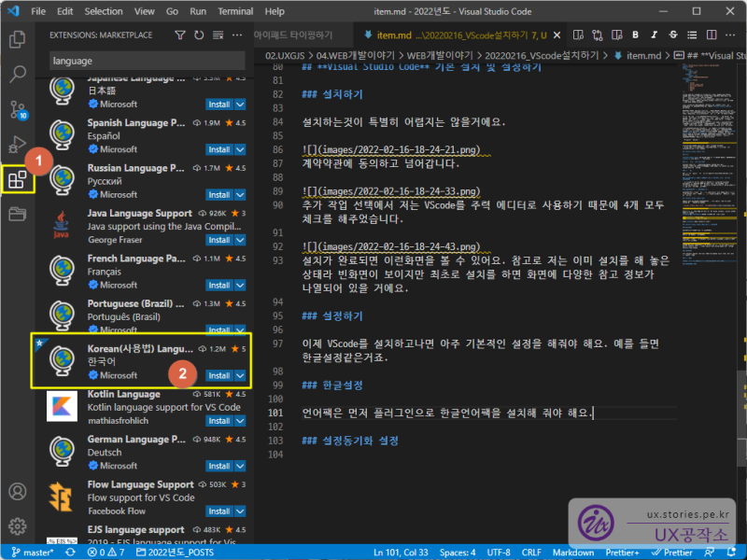The image size is (747, 560).
Task: Open the Selection menu
Action: [x=104, y=11]
